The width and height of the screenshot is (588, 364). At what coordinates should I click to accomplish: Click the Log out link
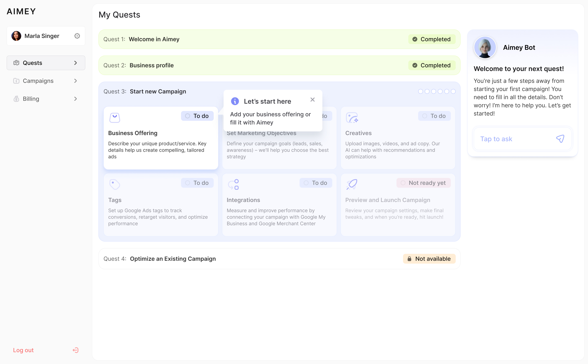point(23,350)
